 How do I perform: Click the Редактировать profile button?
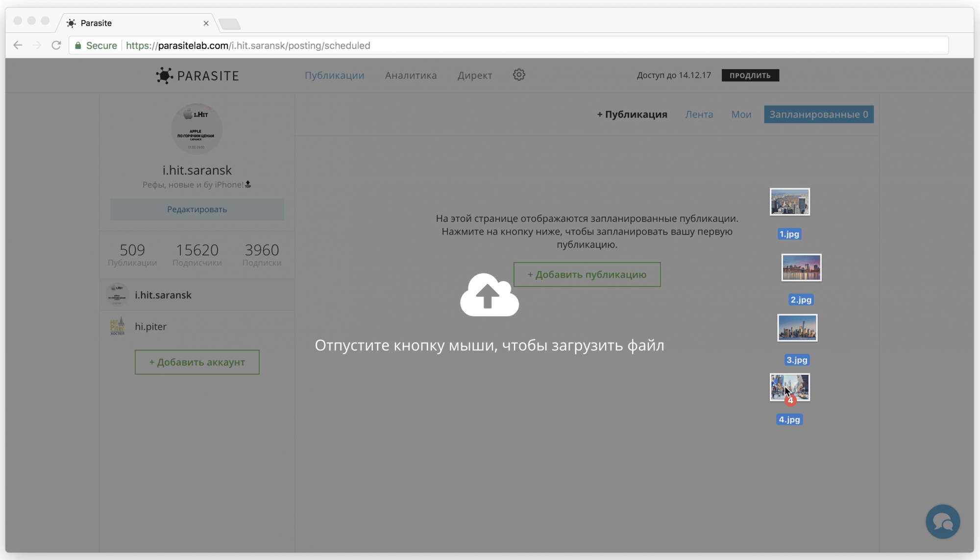(197, 209)
